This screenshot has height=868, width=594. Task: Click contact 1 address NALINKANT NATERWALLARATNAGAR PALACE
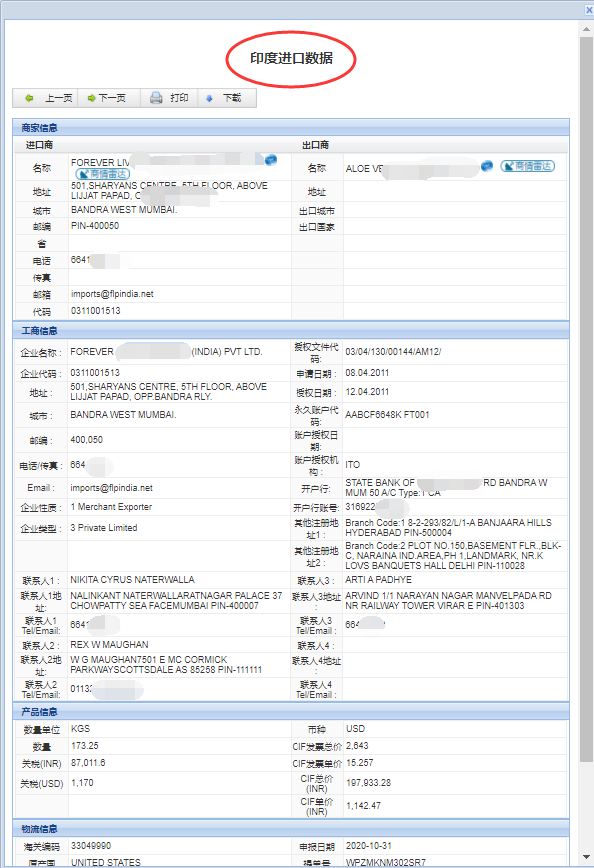pos(176,600)
